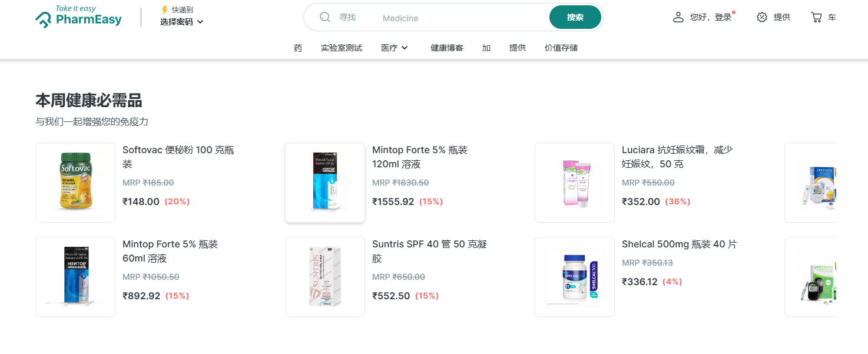Click the offers badge icon
This screenshot has height=354, width=868.
point(762,17)
